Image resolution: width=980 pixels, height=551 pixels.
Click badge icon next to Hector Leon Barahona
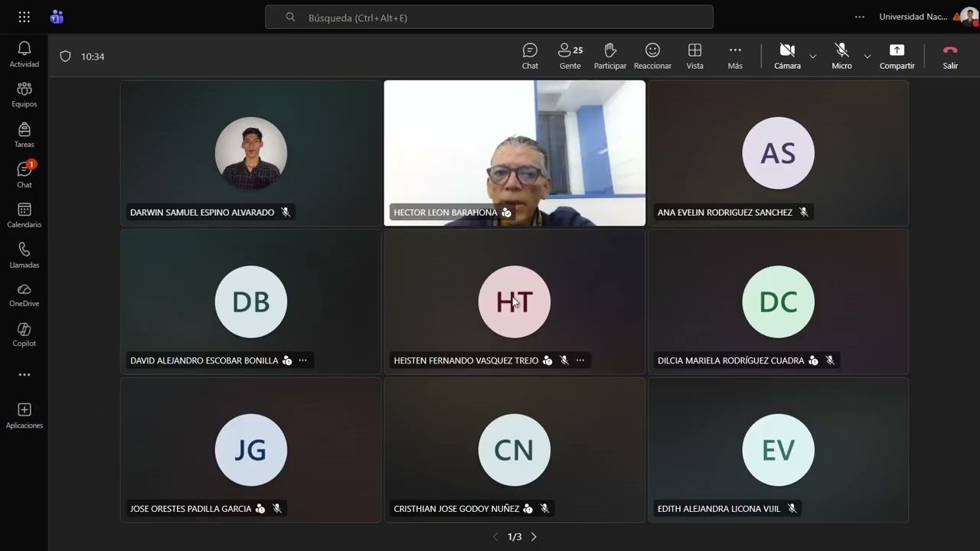tap(506, 213)
